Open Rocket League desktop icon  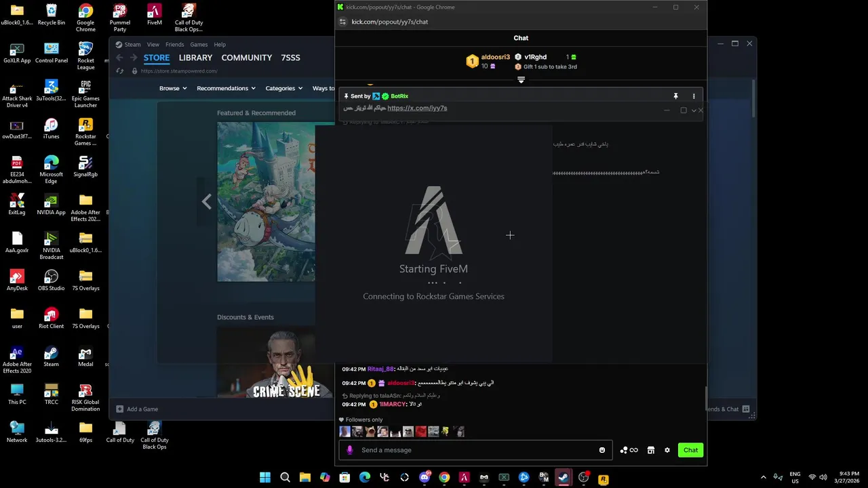[x=85, y=56]
